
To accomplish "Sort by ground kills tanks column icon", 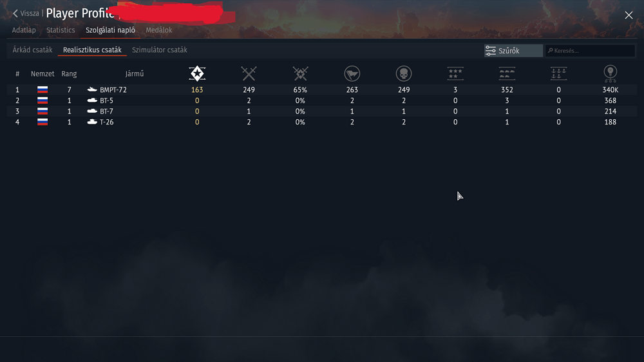I will [507, 73].
